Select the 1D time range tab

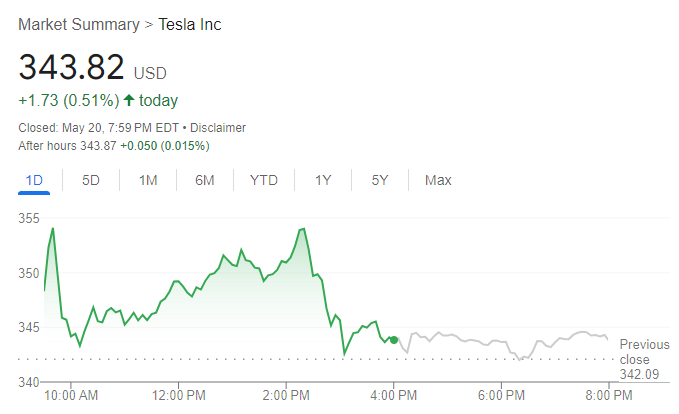point(34,180)
